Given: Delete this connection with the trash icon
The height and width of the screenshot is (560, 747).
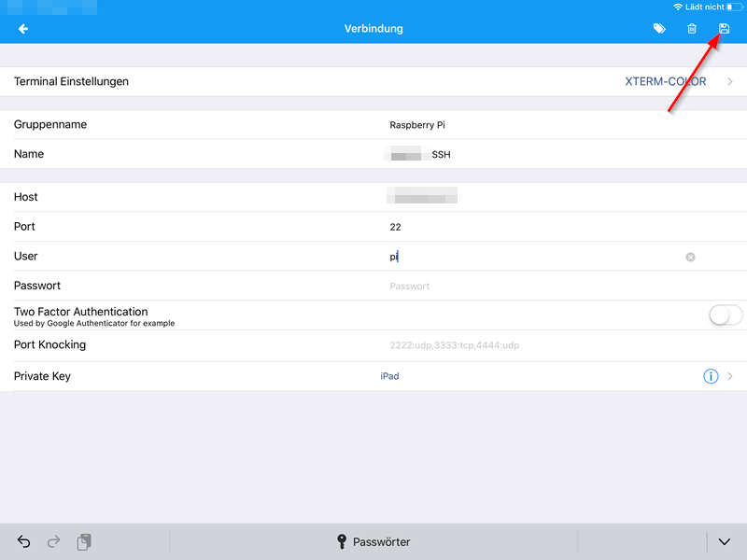Looking at the screenshot, I should pos(692,28).
